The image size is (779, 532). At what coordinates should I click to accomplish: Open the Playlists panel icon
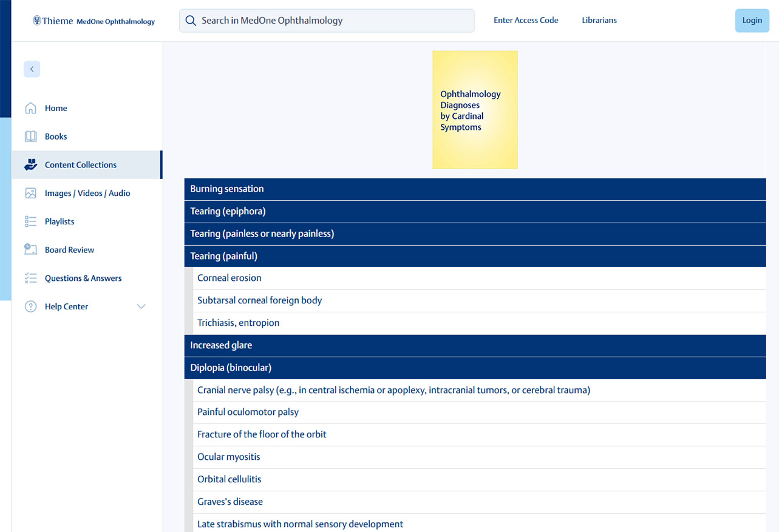coord(30,221)
